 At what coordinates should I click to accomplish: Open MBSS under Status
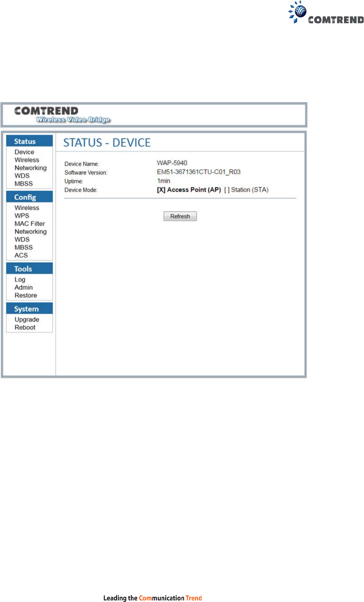[24, 183]
